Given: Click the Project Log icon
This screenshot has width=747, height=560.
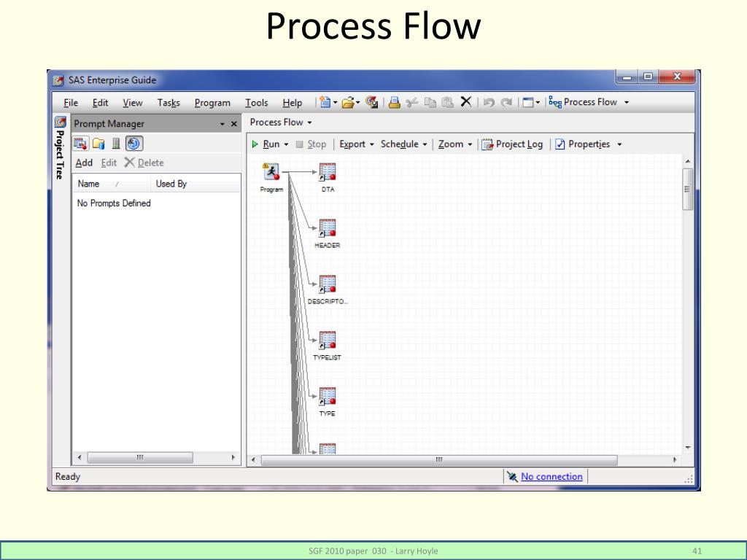Looking at the screenshot, I should 487,144.
